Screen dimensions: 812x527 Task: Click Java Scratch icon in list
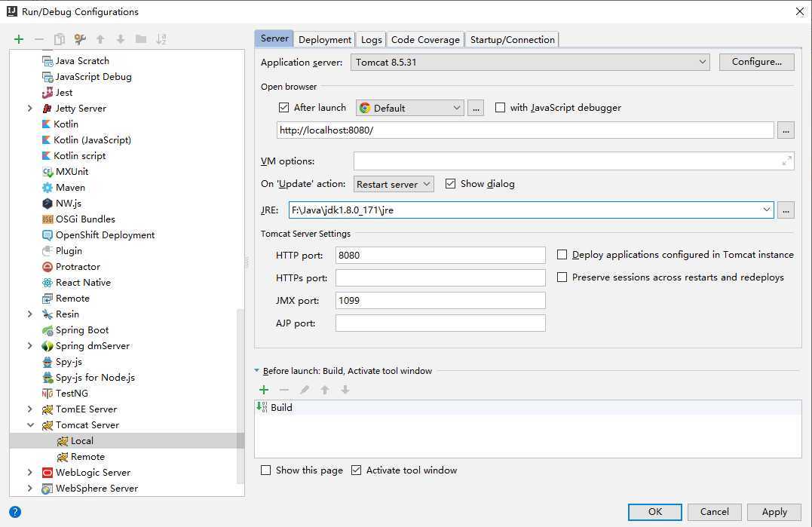pyautogui.click(x=47, y=61)
